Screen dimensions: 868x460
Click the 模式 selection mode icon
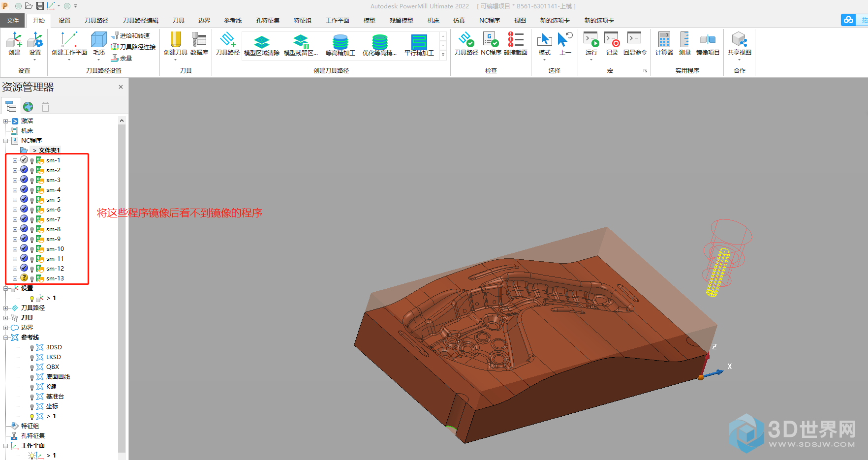click(545, 44)
